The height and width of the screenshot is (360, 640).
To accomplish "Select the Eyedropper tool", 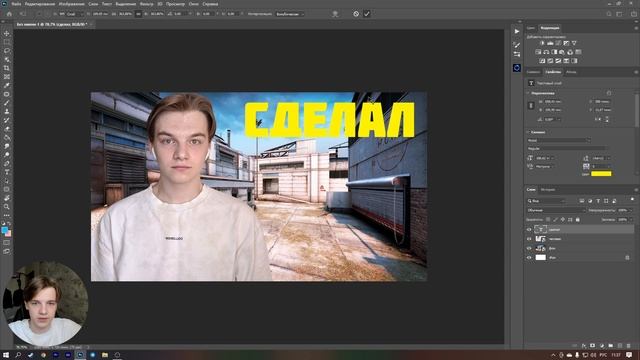I will pos(7,85).
